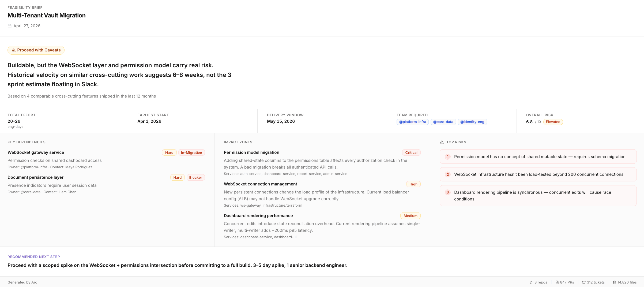Select WebSocket connection management impact zone
The height and width of the screenshot is (287, 644).
pyautogui.click(x=261, y=184)
